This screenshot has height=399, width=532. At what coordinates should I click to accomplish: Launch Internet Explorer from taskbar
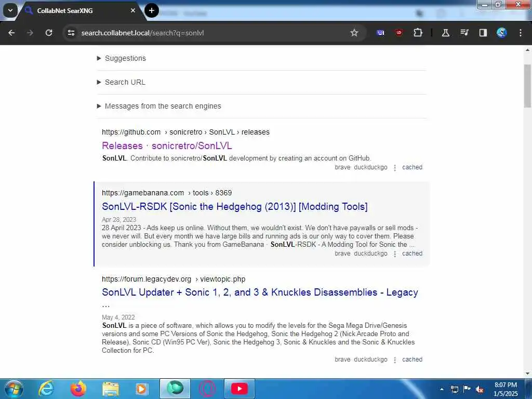(x=46, y=389)
